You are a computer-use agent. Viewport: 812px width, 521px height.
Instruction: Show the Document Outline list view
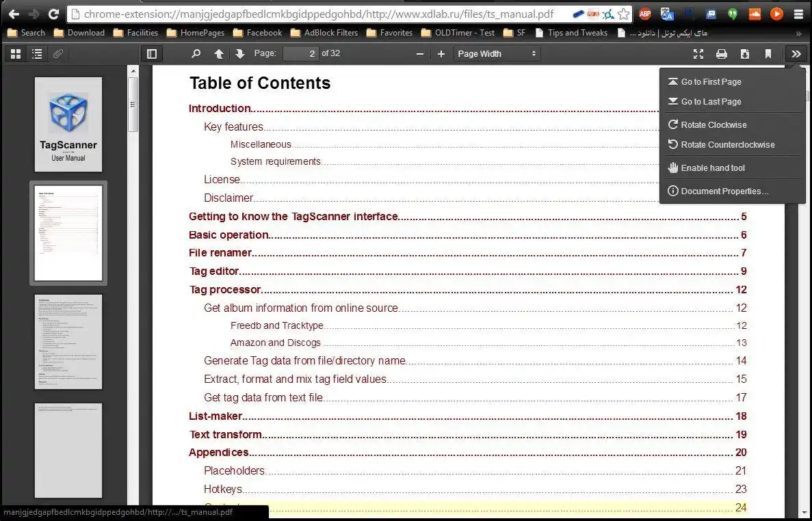37,54
